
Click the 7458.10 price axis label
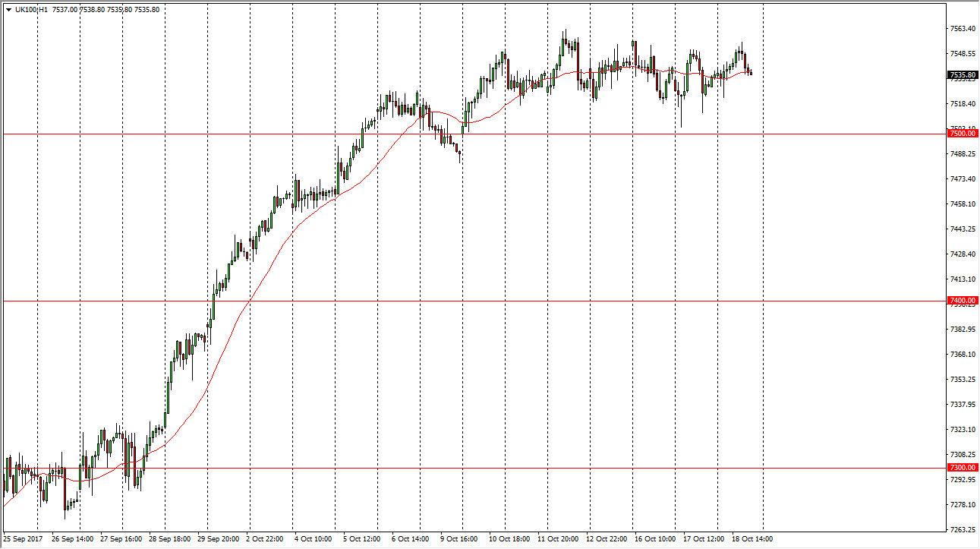pos(962,204)
